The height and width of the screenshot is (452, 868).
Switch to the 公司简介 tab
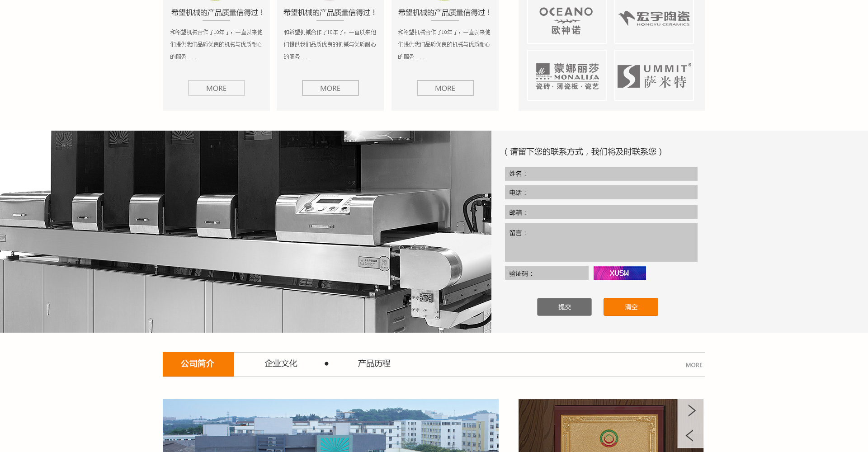(198, 364)
